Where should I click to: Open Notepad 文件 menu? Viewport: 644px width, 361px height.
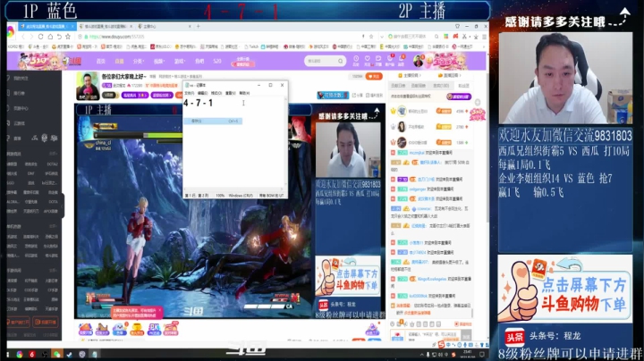coord(189,93)
